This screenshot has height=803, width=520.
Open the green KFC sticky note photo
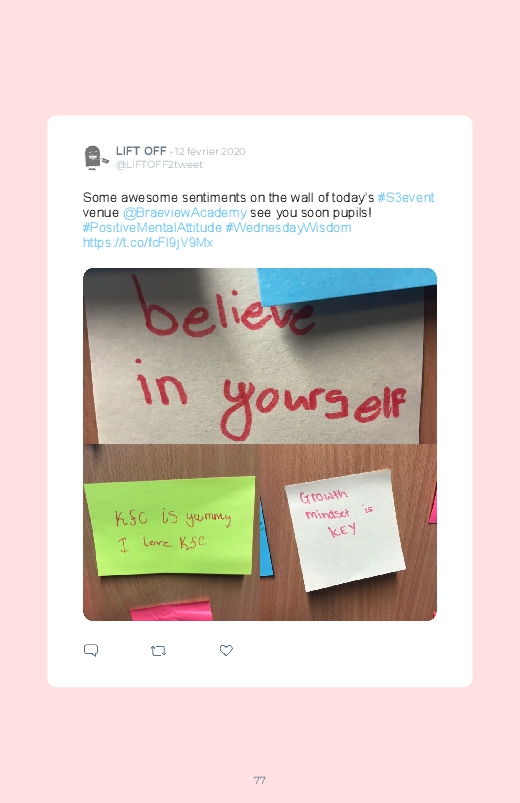point(172,533)
